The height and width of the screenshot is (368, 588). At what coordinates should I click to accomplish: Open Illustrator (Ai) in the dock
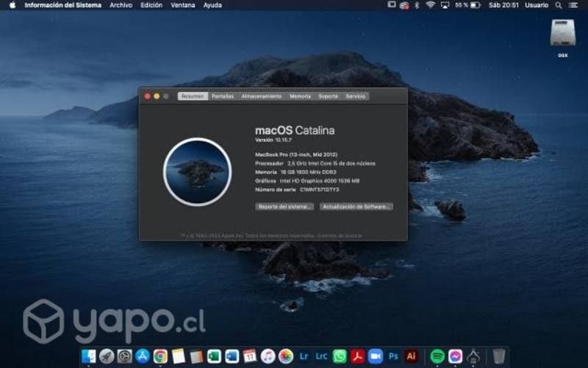(x=411, y=356)
